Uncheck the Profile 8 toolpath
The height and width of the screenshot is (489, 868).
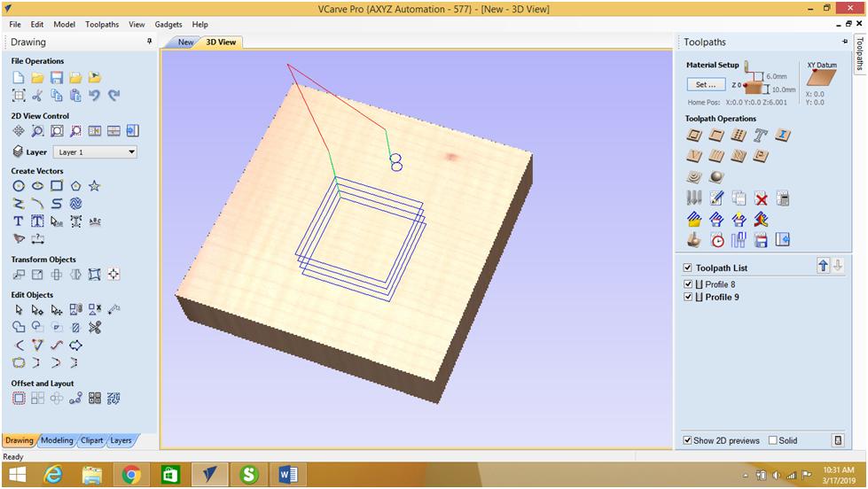click(688, 283)
